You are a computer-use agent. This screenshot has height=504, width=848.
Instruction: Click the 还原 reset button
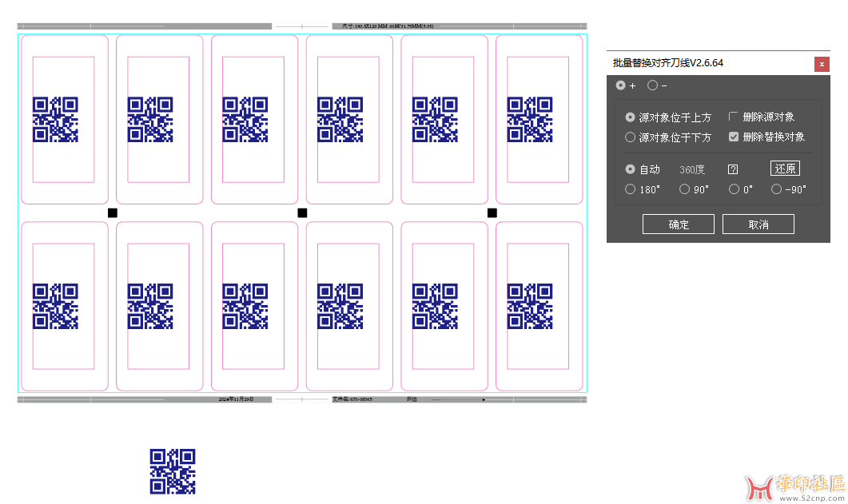coord(785,169)
